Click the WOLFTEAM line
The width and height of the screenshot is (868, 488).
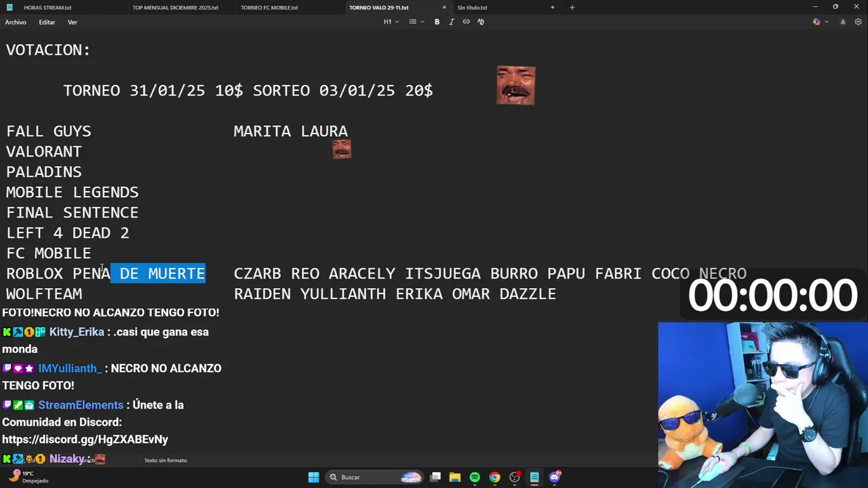coord(44,294)
